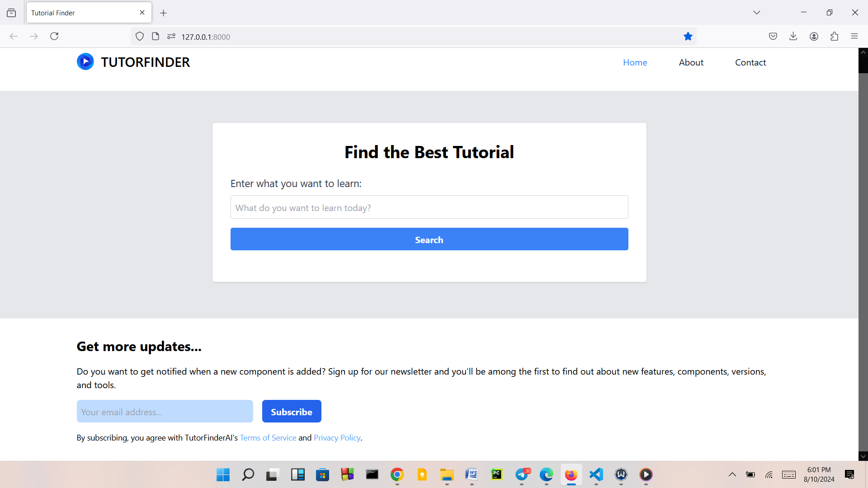Open the Terms of Service link

pos(268,438)
